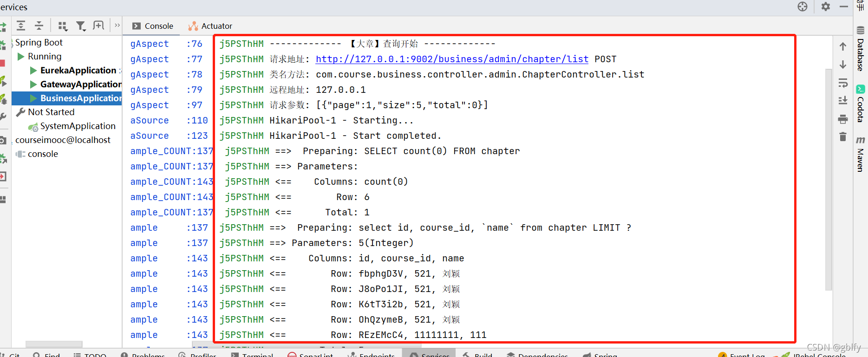Screen dimensions: 868x357
Task: Click the console Down the Stack Trace arrow
Action: coord(843,65)
